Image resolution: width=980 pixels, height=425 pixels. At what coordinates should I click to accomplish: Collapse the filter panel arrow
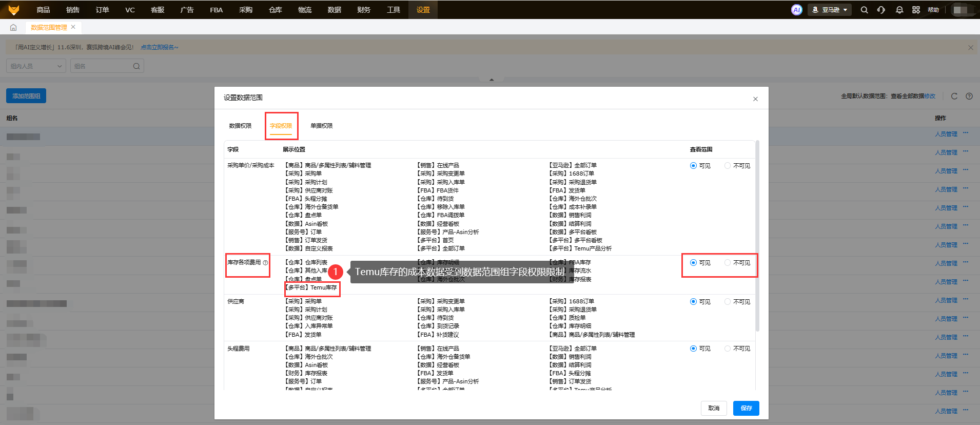pos(492,80)
